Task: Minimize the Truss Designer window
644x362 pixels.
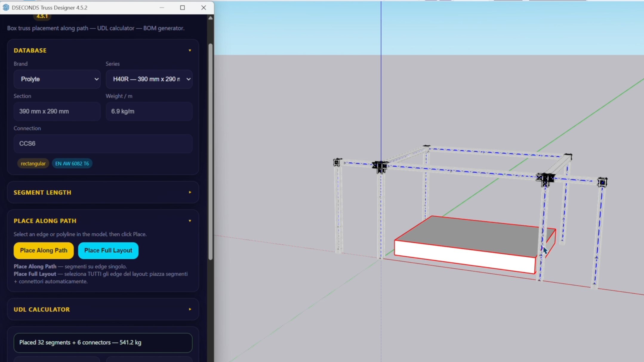Action: pos(162,7)
